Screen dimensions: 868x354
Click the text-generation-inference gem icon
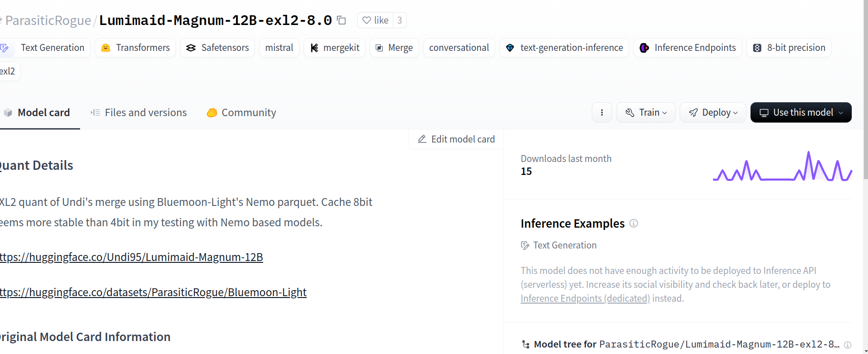point(510,48)
